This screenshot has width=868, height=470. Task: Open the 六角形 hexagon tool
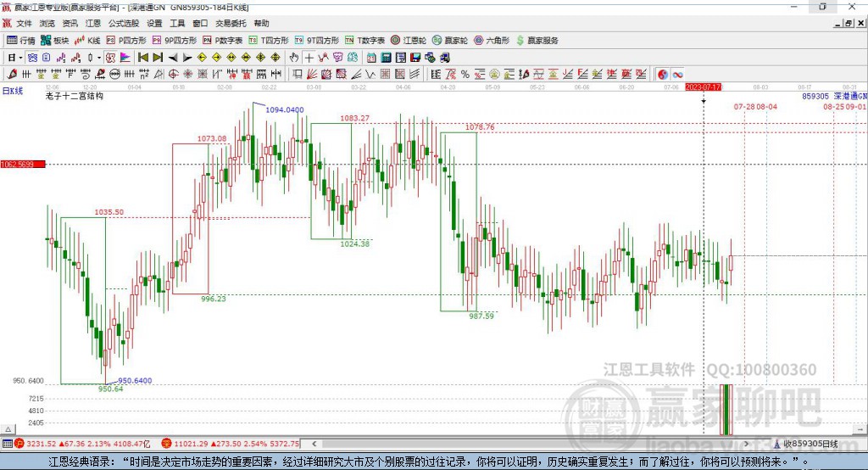492,41
